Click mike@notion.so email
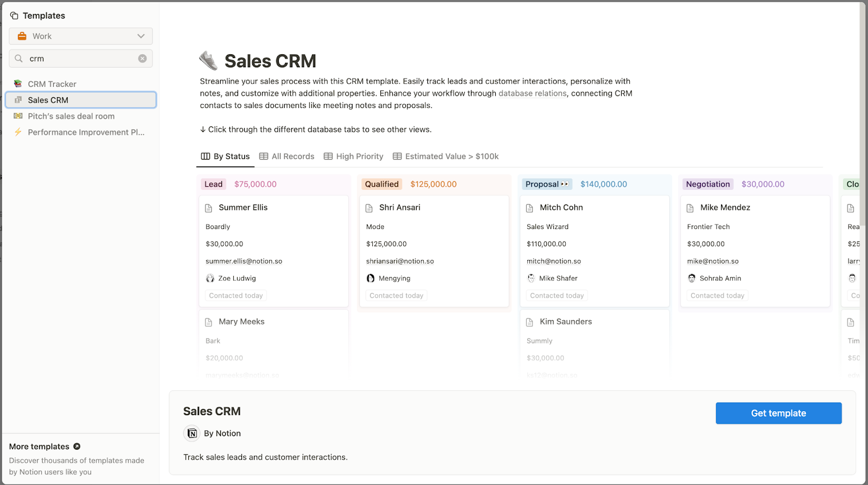The height and width of the screenshot is (485, 868). [712, 261]
